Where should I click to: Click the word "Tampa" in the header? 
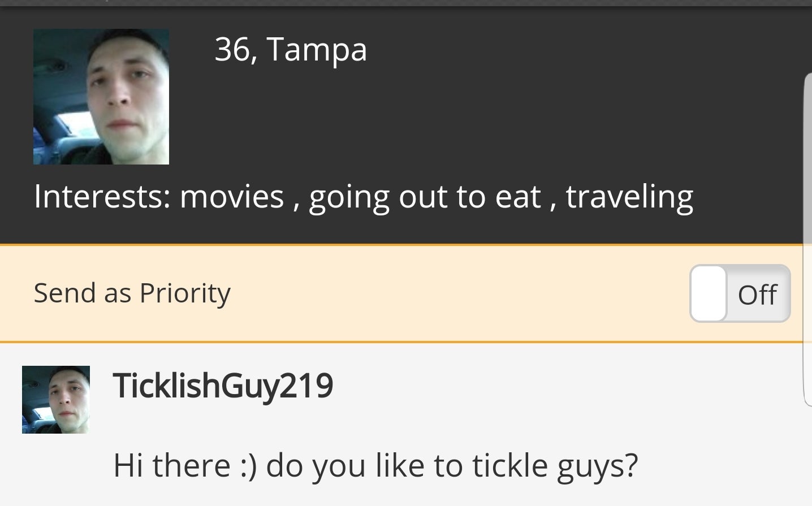tap(317, 49)
